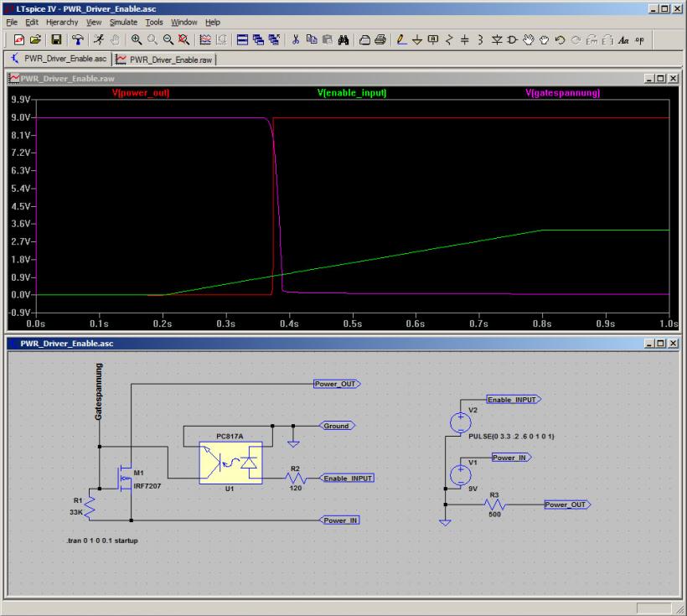
Task: Pick the Capacitor component tool
Action: tap(465, 39)
